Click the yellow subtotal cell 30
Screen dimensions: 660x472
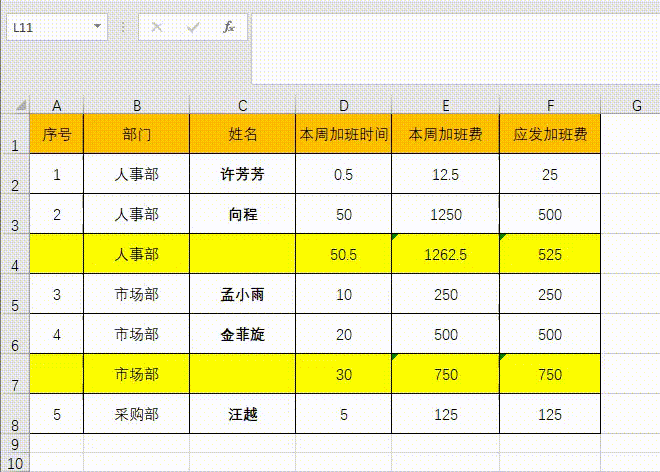[343, 374]
